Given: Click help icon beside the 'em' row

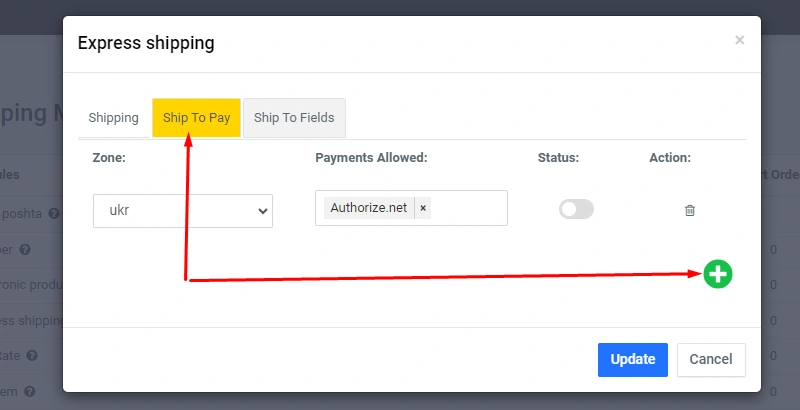Looking at the screenshot, I should (31, 391).
